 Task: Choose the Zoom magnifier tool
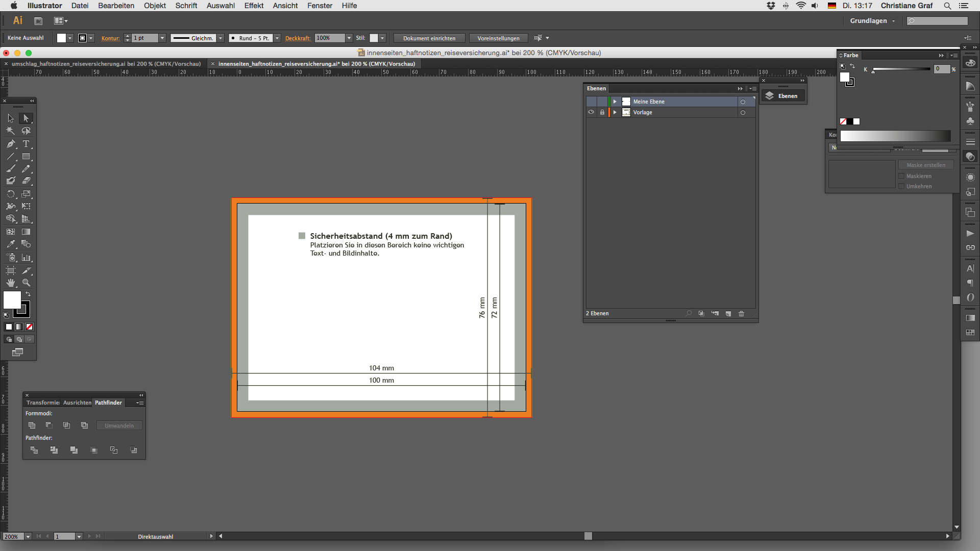pos(26,283)
